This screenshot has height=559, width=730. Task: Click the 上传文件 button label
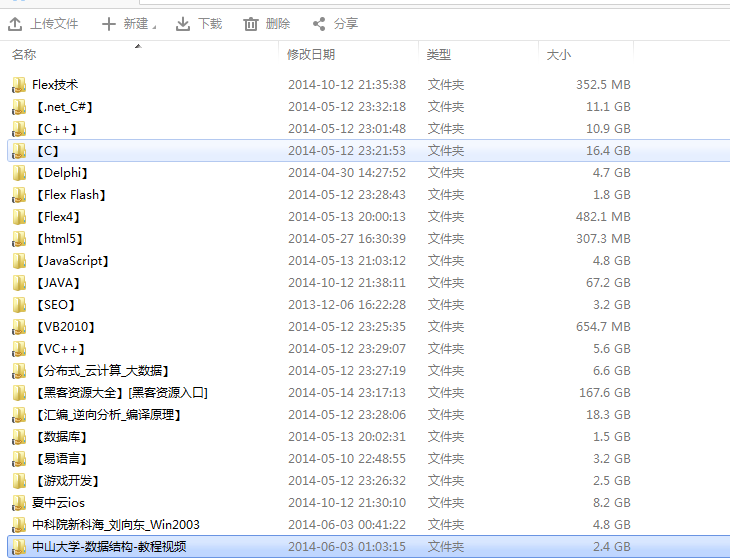click(54, 24)
